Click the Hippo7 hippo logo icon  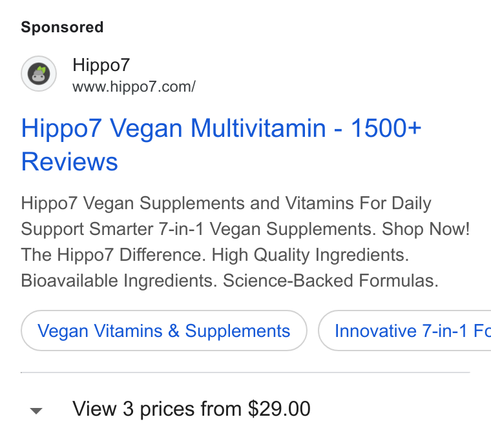(39, 74)
